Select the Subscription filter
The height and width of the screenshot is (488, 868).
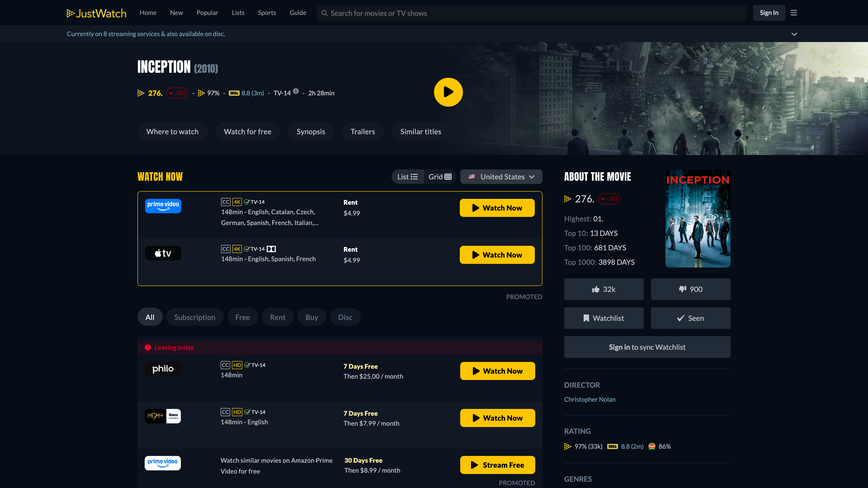(195, 317)
